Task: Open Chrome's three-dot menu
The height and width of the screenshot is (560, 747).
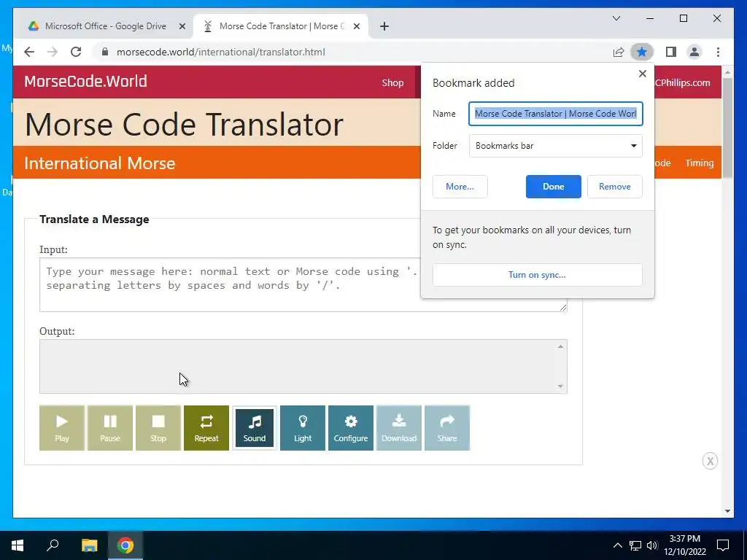Action: 718,52
